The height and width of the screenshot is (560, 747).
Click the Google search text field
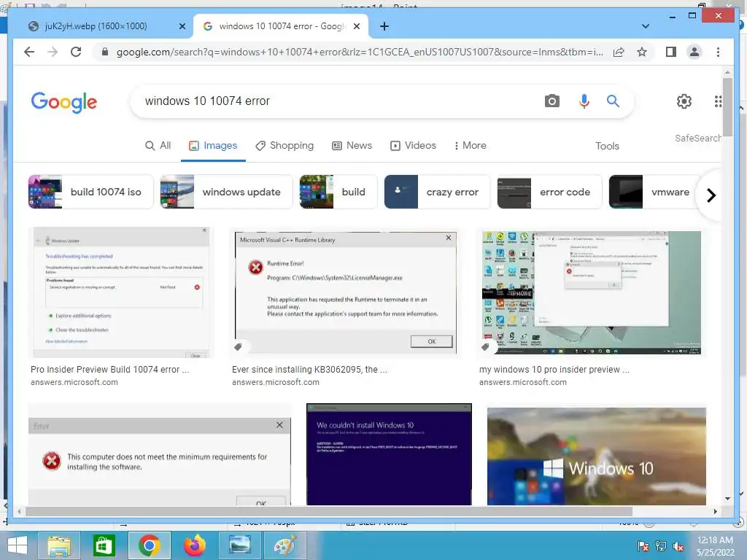pos(338,101)
